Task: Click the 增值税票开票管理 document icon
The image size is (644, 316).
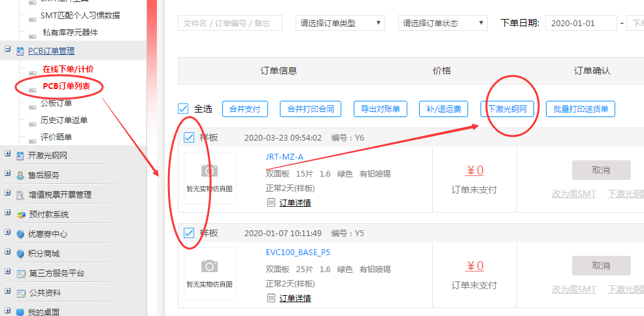Action: pos(21,195)
